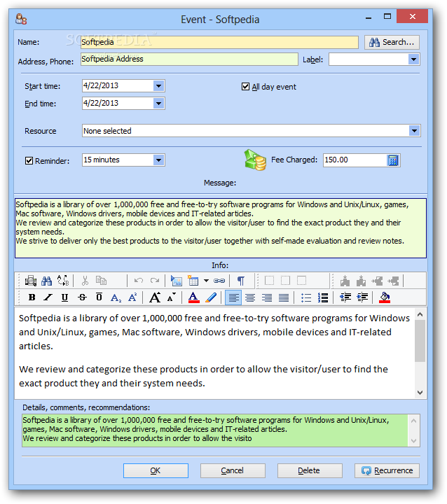Uncheck the All day event checkbox
Viewport: 447px width, 504px height.
245,87
